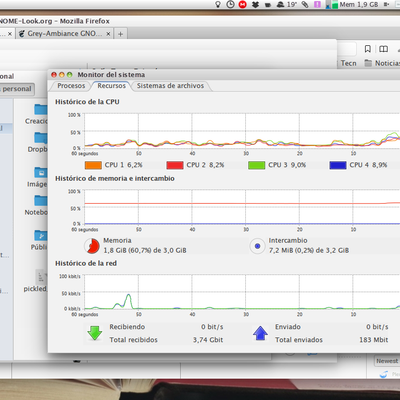
Task: Click the Firefox bookmark ribbon icon
Action: point(367,49)
